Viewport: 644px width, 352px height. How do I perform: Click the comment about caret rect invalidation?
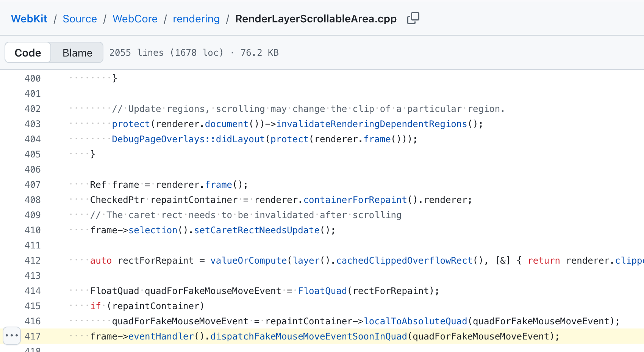(x=246, y=215)
